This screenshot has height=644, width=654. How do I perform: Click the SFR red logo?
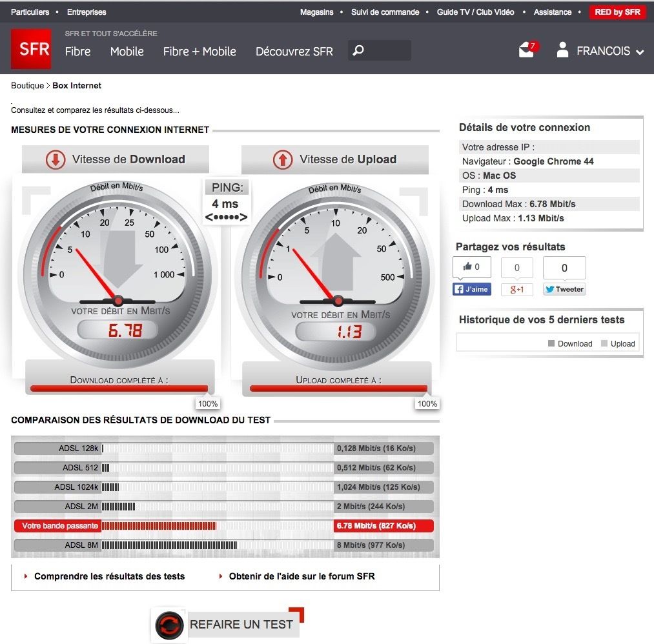pos(31,49)
